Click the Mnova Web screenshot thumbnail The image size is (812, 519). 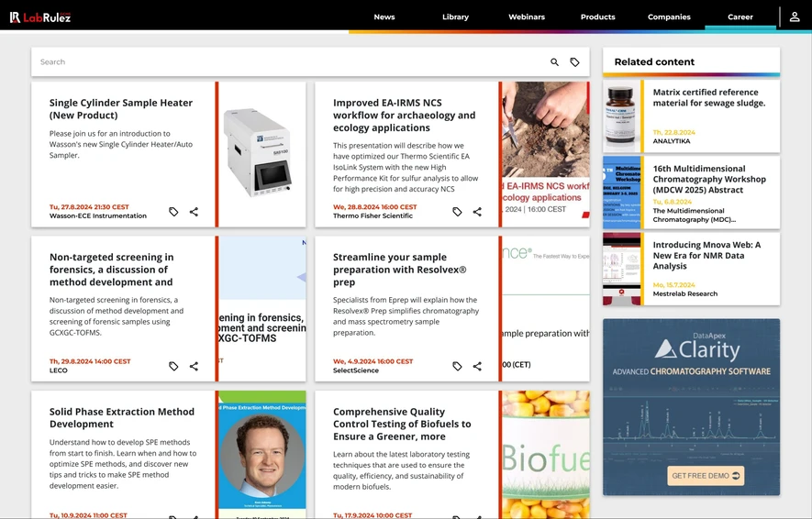[621, 269]
